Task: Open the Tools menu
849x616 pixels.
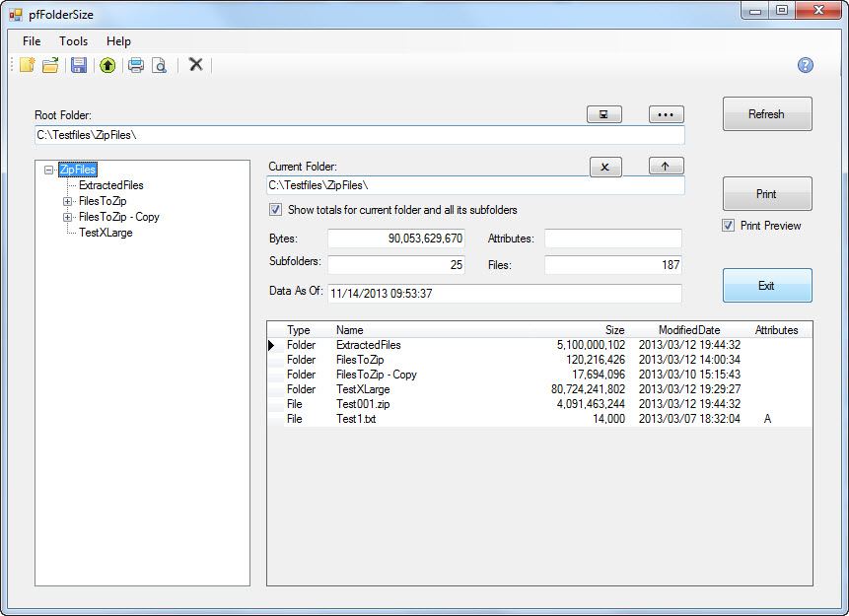Action: (73, 41)
